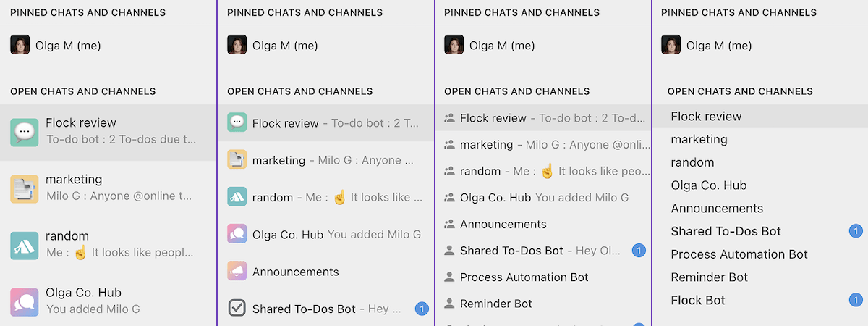Click the person icon next to Process Automation Bot
868x326 pixels.
(x=449, y=277)
